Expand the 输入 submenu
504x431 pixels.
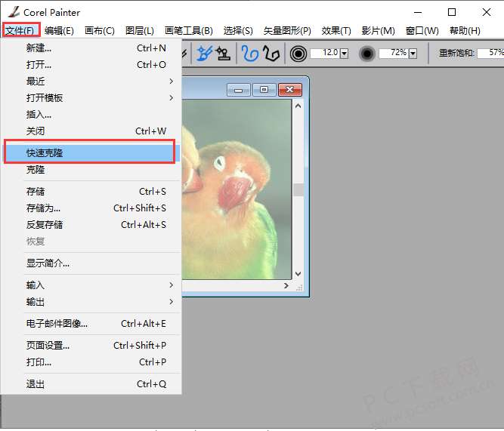point(91,285)
